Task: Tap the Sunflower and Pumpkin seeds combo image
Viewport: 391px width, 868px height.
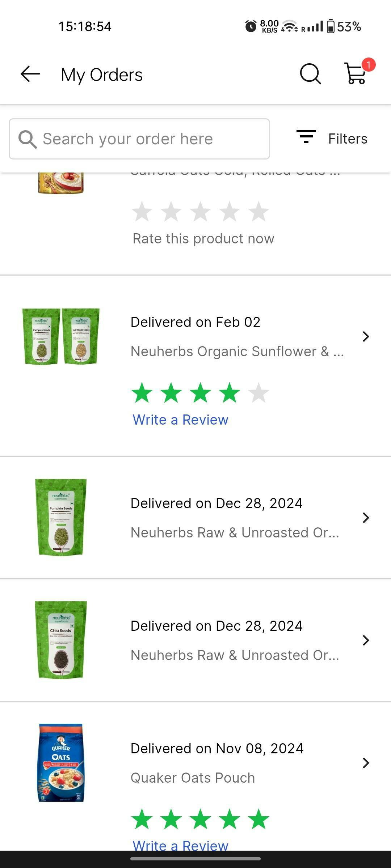Action: click(x=61, y=336)
